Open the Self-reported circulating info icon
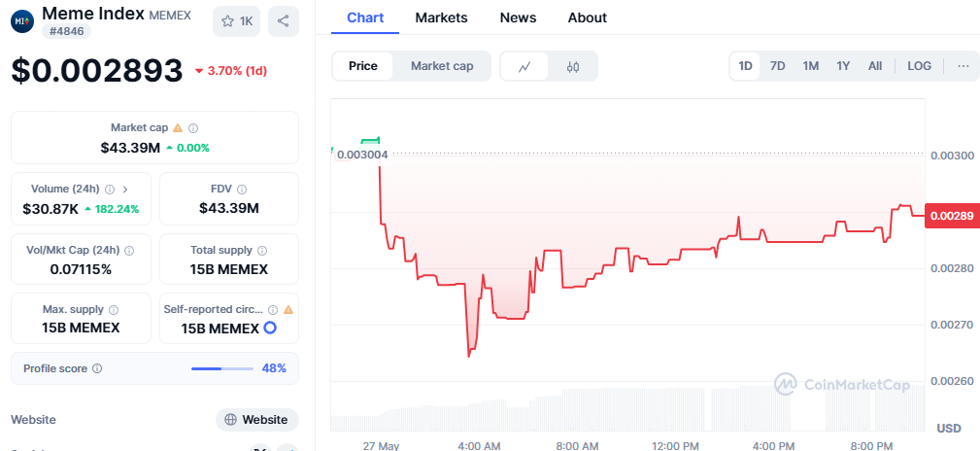The width and height of the screenshot is (980, 451). pyautogui.click(x=273, y=310)
